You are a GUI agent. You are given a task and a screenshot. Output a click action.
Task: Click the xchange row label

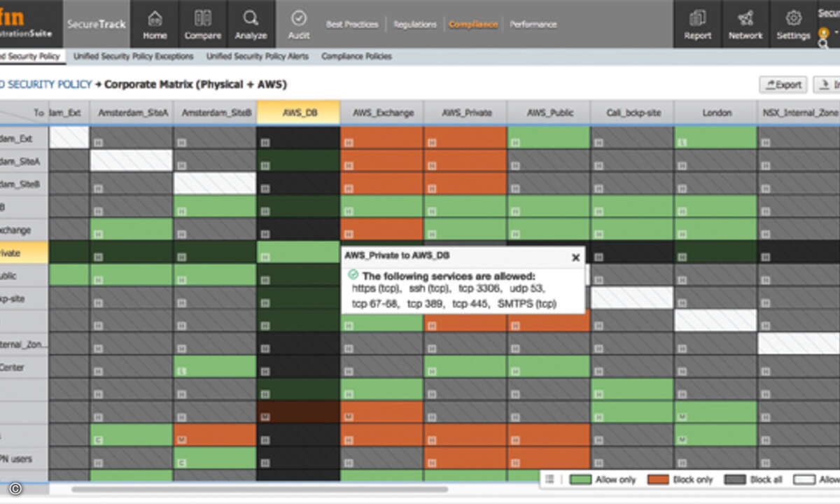tap(15, 230)
